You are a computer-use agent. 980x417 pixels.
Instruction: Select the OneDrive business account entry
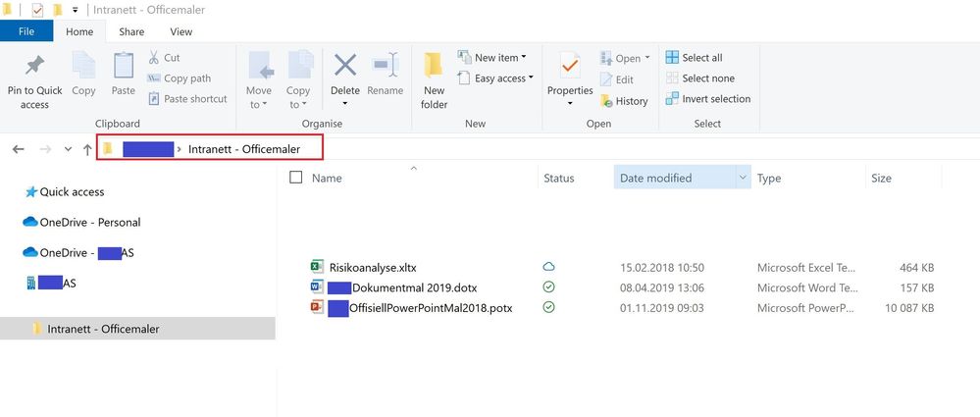click(x=78, y=252)
